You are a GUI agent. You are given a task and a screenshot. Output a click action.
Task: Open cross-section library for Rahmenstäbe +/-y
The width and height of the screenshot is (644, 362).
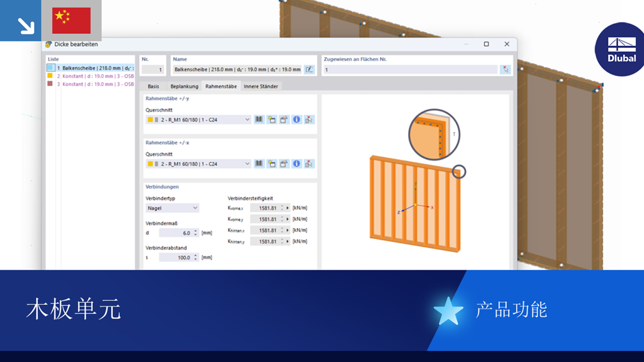(x=258, y=119)
